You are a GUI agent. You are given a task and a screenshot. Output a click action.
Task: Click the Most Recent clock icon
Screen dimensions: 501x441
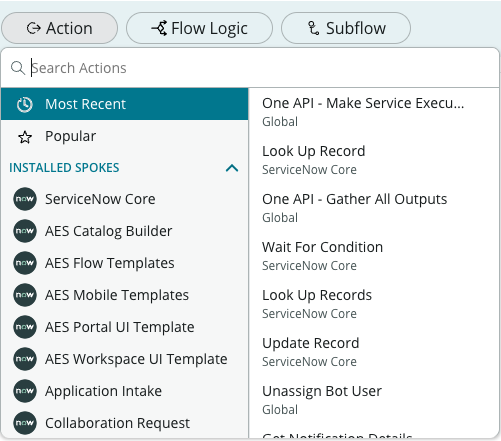[25, 104]
